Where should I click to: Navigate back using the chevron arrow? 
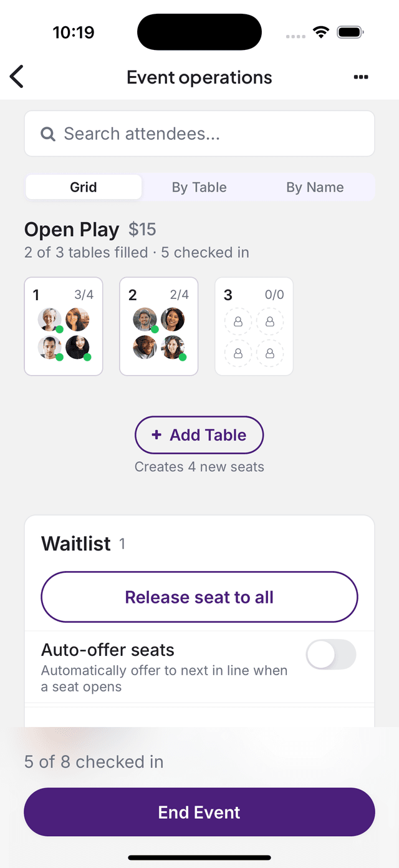click(16, 76)
